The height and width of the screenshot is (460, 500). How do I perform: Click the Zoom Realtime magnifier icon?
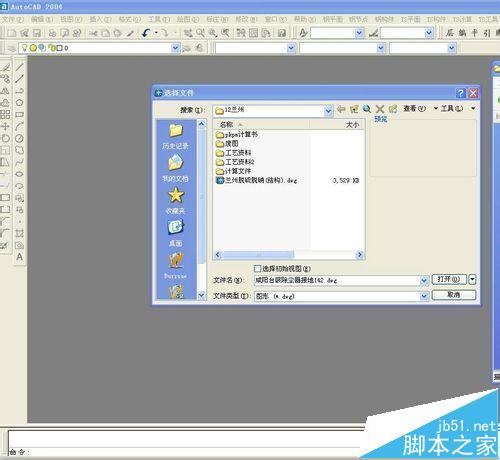200,33
